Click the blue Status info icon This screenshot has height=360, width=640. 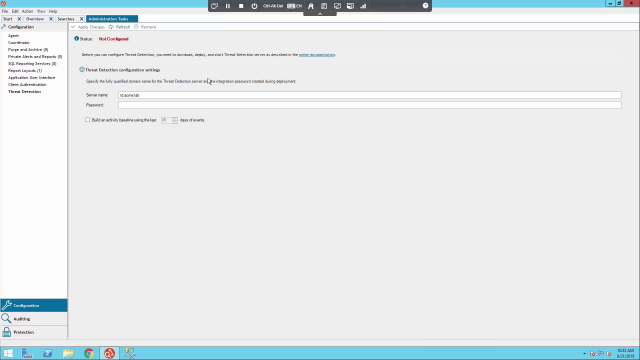(76, 39)
